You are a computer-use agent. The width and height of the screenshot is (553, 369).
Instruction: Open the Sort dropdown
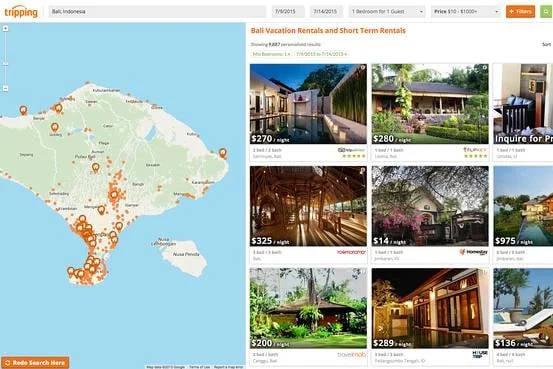547,44
